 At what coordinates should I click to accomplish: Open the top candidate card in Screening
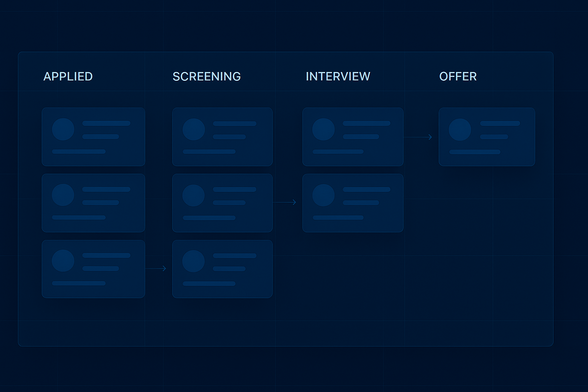(222, 137)
